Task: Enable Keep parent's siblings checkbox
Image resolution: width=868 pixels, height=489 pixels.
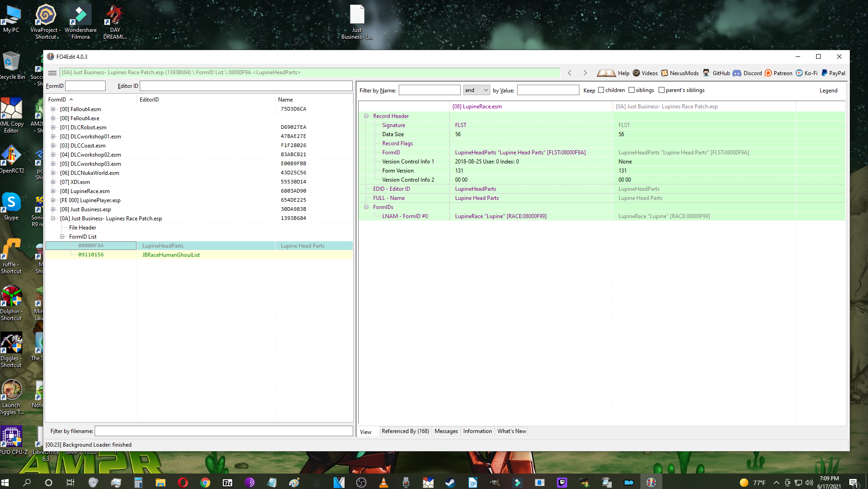Action: 661,90
